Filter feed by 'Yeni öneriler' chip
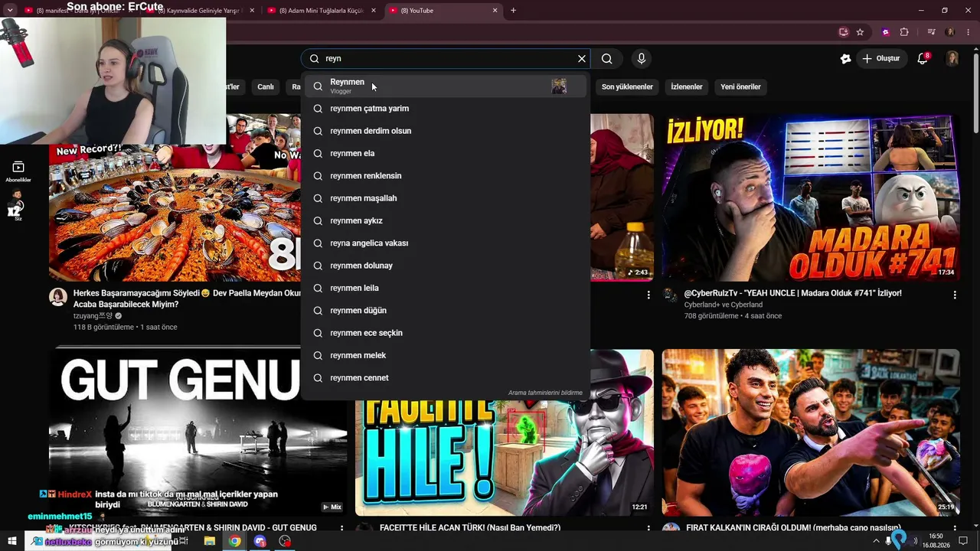 (740, 86)
